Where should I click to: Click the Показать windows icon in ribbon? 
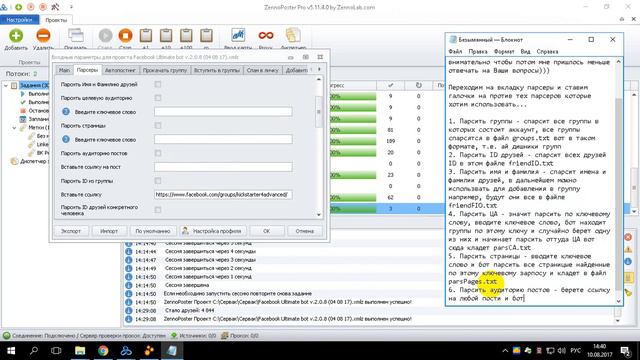pos(76,36)
